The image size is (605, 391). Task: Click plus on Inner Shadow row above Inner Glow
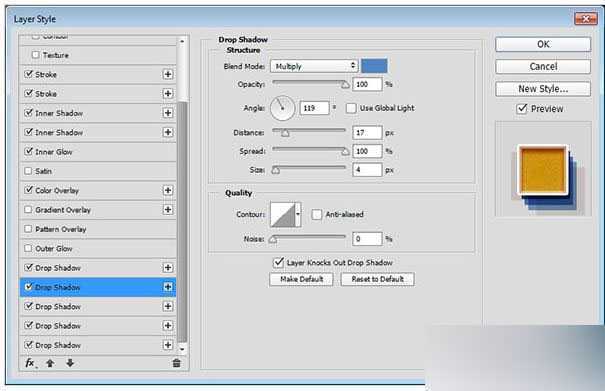(168, 132)
